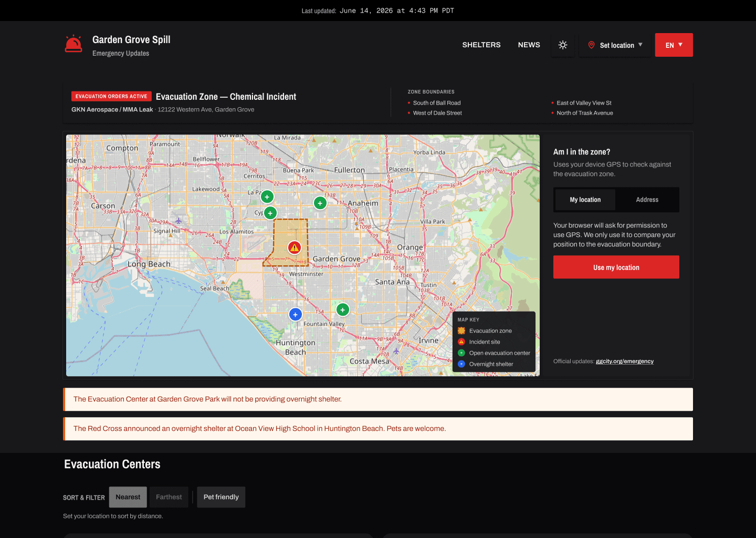Click the 'East of Valley View St' boundary text
The width and height of the screenshot is (756, 538).
tap(584, 103)
